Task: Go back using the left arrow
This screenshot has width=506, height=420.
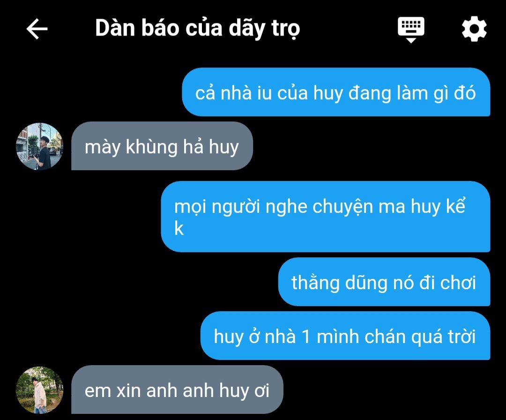Action: click(37, 29)
